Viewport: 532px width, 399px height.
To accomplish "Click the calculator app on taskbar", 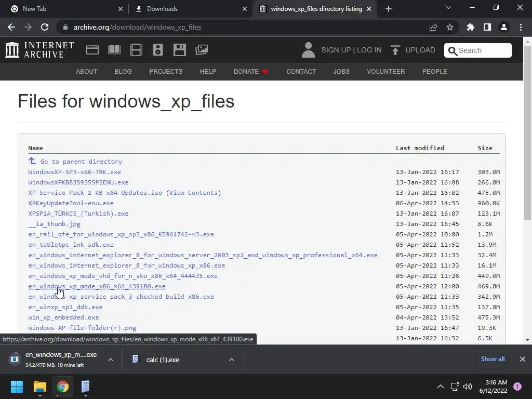I will [x=86, y=387].
